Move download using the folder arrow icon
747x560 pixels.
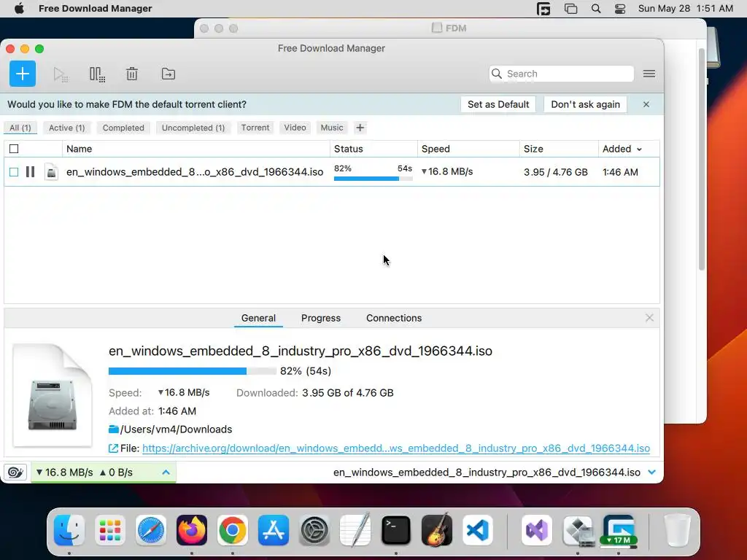coord(169,74)
